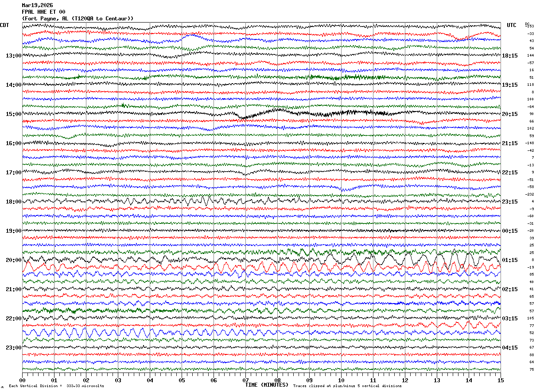Click minute 09 on the time axis
The image size is (536, 392).
(x=309, y=380)
